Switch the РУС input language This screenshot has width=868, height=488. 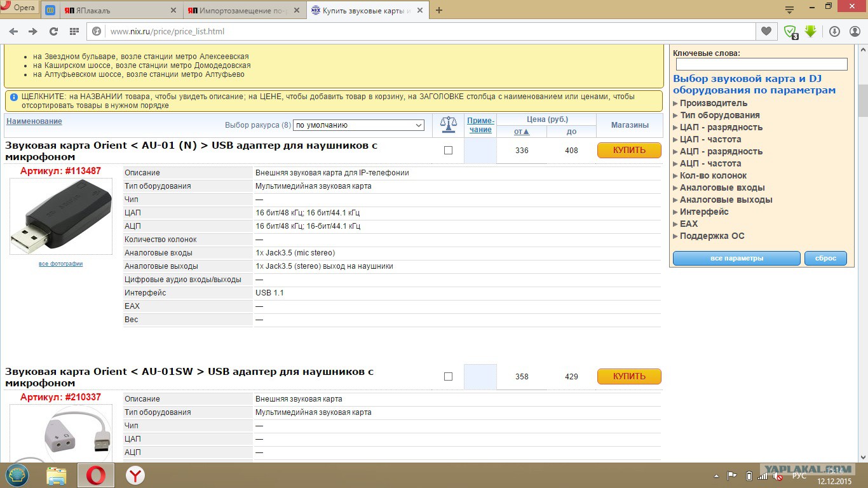click(799, 476)
